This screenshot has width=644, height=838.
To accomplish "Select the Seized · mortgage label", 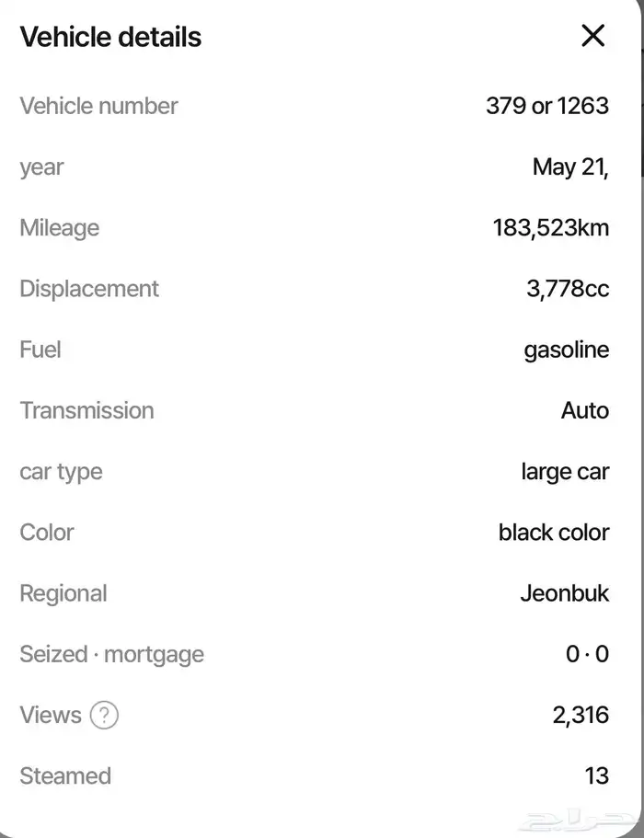I will point(111,655).
